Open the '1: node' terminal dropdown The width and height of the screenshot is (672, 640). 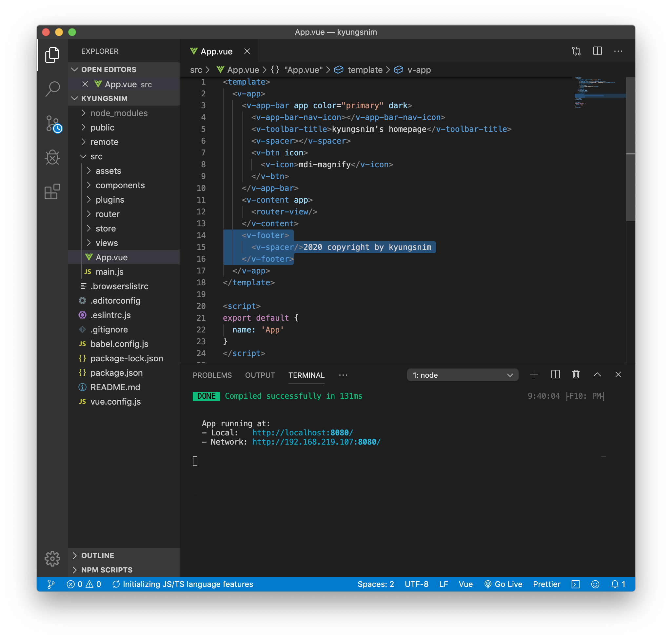462,375
